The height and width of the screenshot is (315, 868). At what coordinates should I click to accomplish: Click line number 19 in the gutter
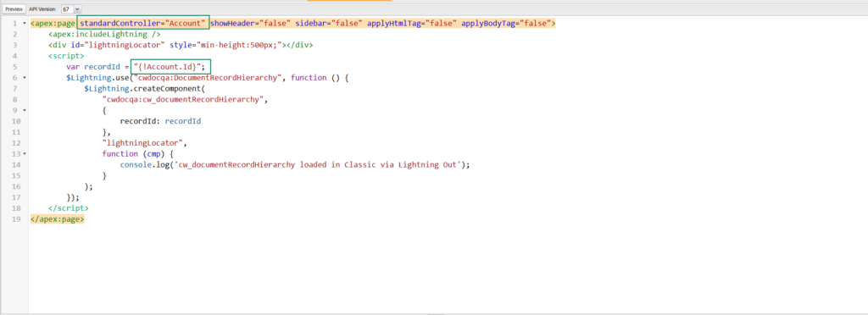click(17, 218)
